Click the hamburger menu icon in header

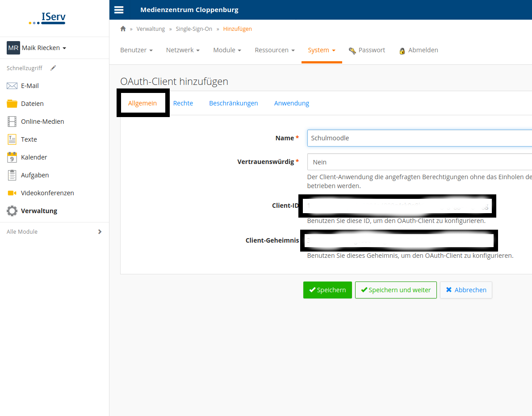click(119, 10)
